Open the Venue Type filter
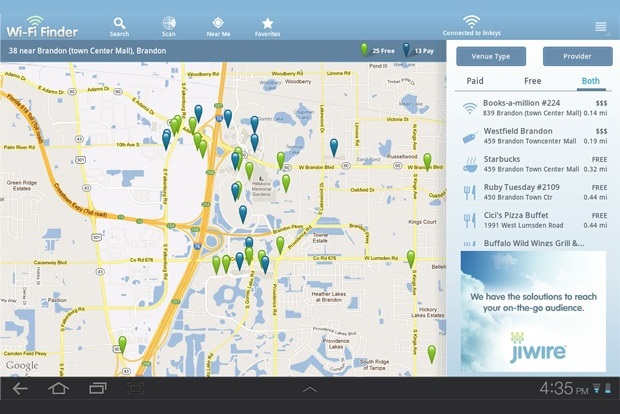Viewport: 620px width, 414px height. [x=491, y=57]
